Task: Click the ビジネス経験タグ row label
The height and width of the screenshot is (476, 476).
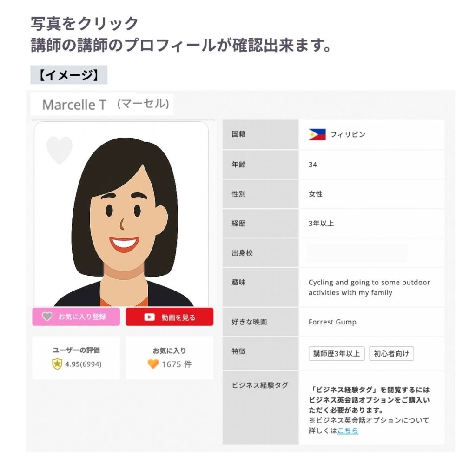Action: [x=260, y=385]
